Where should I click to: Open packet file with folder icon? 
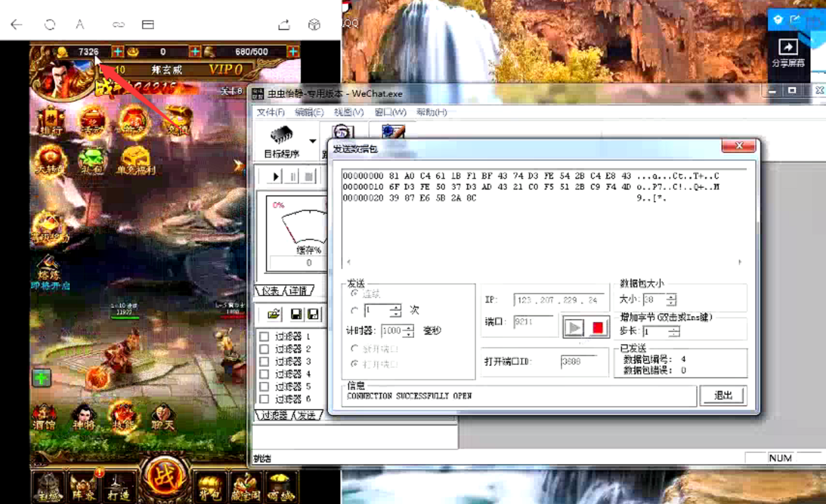(274, 314)
